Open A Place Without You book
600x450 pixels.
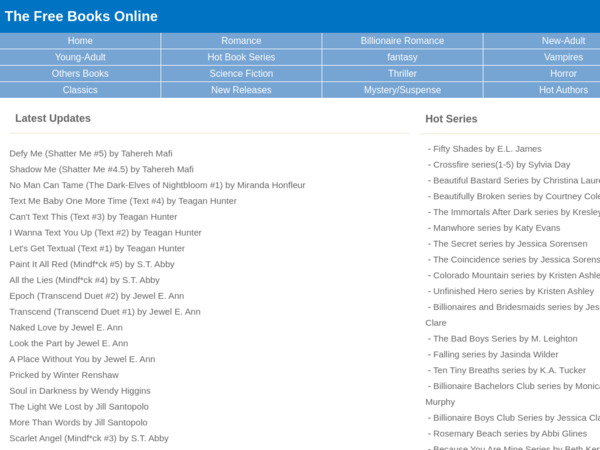coord(82,359)
